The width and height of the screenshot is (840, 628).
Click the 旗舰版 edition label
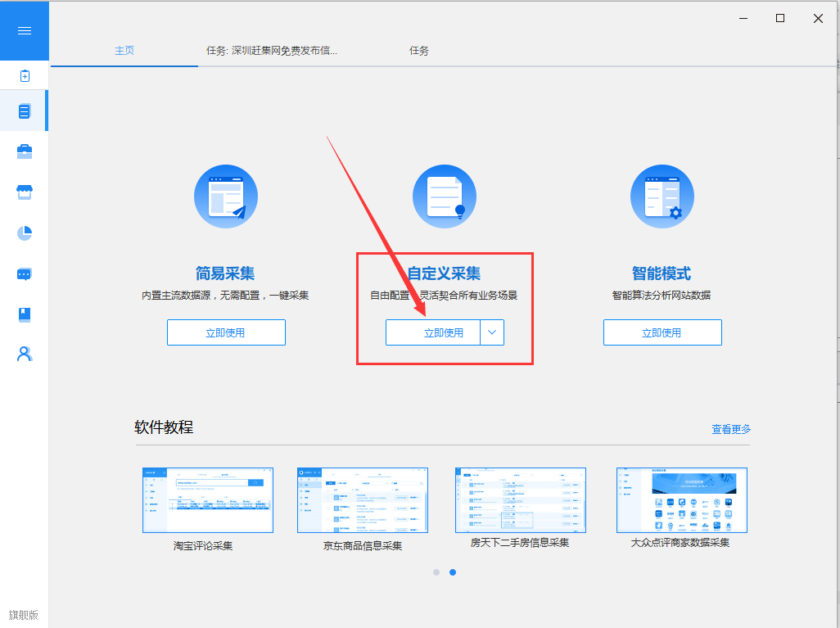pyautogui.click(x=24, y=615)
